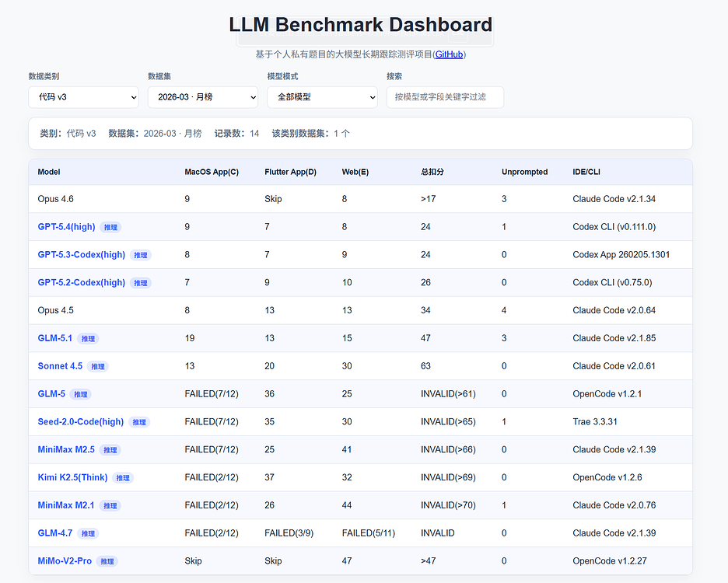
Task: Click INVALID(>70) in the MiniMax M2.1 row
Action: [449, 505]
